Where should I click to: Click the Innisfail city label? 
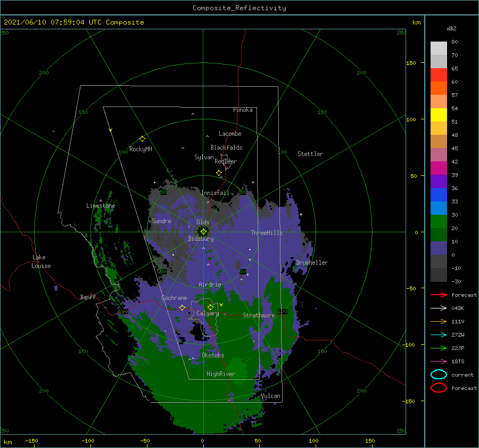(215, 193)
